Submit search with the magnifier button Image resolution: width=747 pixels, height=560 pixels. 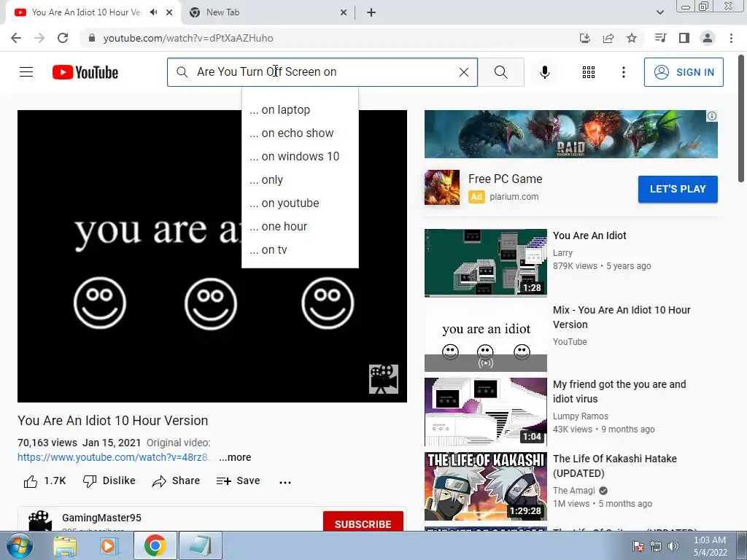(x=500, y=72)
